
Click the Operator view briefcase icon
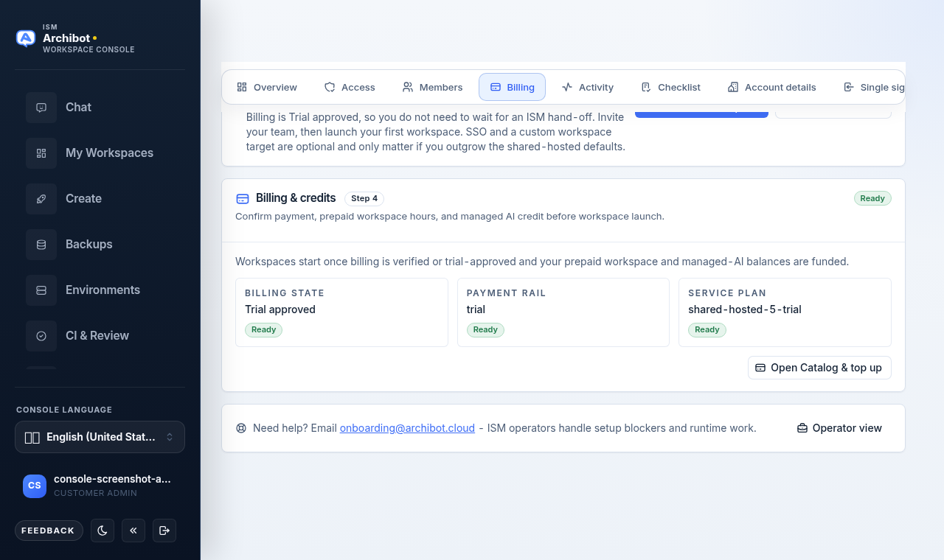point(802,428)
